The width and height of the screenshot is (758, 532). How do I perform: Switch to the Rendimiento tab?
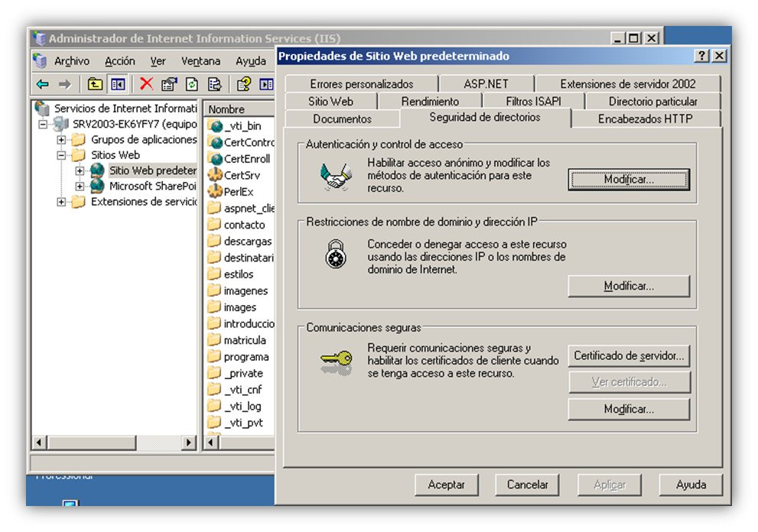coord(430,101)
